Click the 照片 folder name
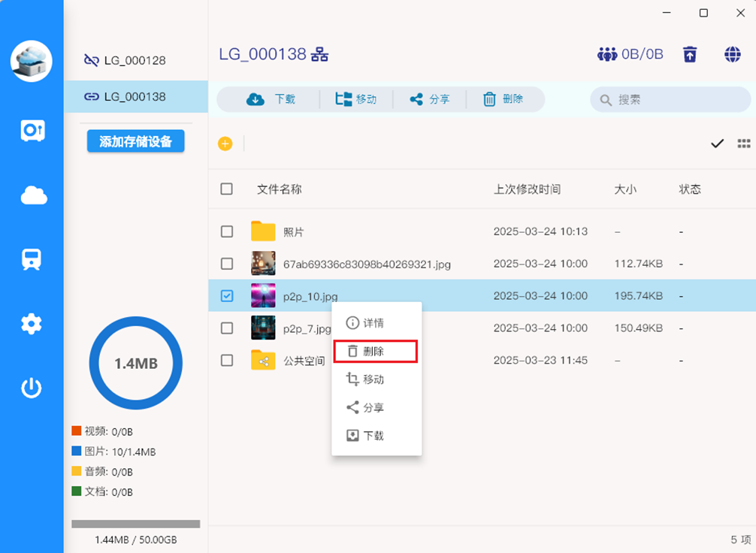 [294, 232]
